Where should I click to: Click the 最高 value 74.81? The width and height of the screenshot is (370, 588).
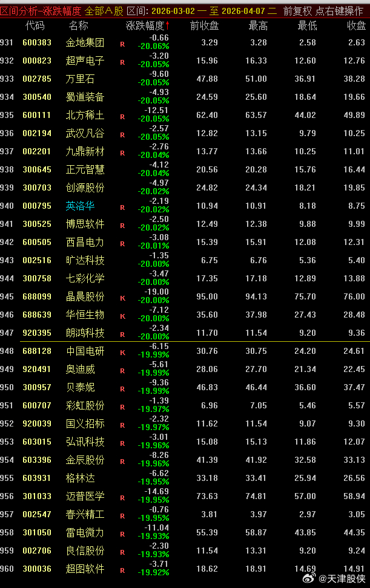coord(256,496)
